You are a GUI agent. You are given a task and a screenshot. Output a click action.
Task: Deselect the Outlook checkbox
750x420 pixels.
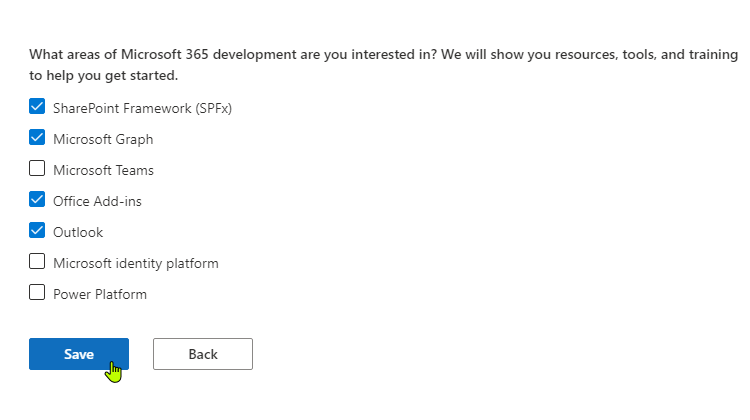[37, 231]
